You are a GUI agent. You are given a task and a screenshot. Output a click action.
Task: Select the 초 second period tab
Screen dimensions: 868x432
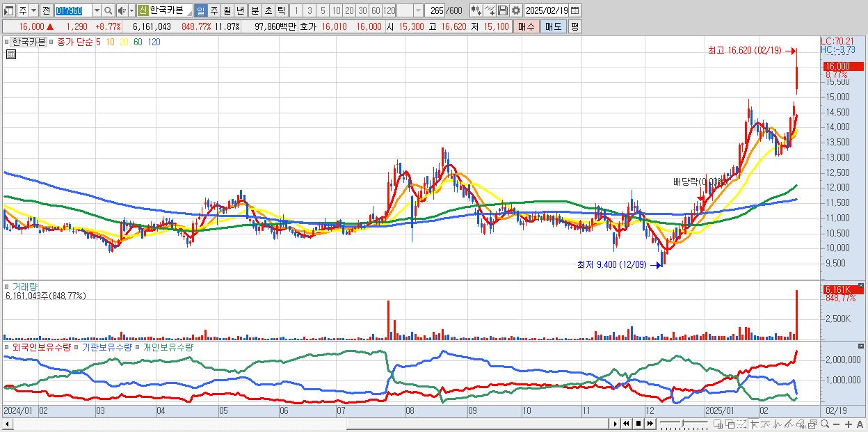268,10
